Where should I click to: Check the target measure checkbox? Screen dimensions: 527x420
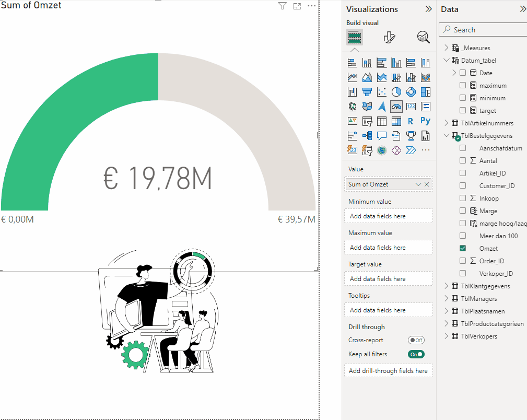(x=463, y=110)
